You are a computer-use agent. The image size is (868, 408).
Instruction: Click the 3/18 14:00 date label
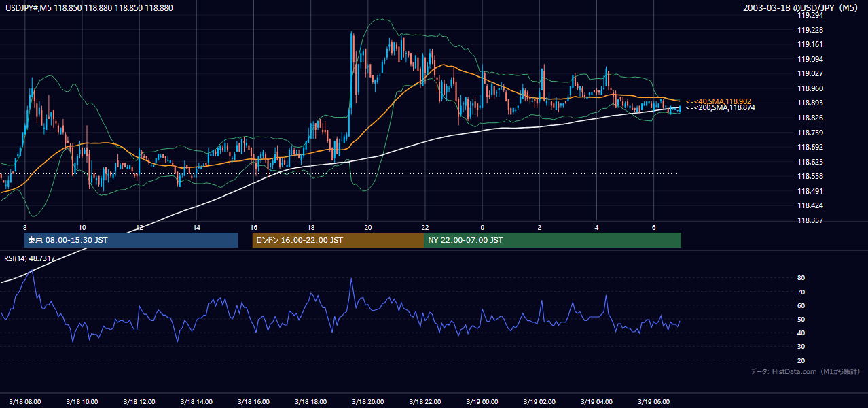click(x=196, y=401)
